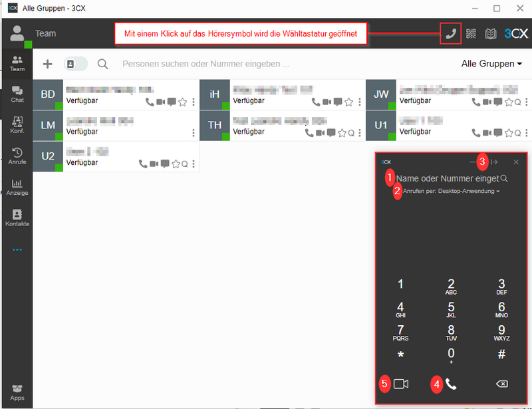Open the dialer via the handset icon
The height and width of the screenshot is (409, 532).
coord(451,34)
